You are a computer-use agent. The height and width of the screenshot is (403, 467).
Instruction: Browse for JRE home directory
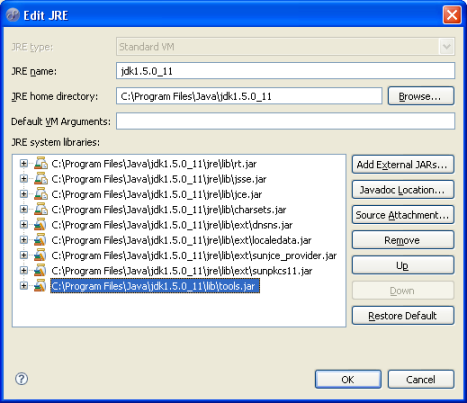(x=421, y=96)
